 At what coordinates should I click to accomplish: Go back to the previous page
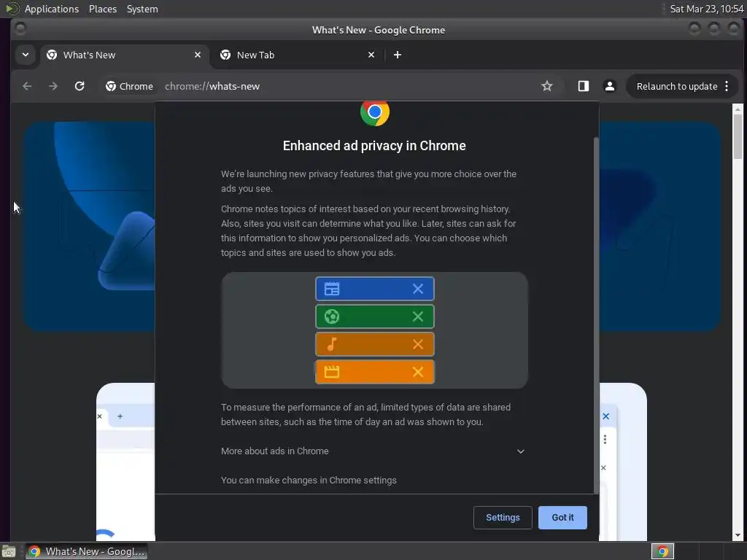point(27,86)
